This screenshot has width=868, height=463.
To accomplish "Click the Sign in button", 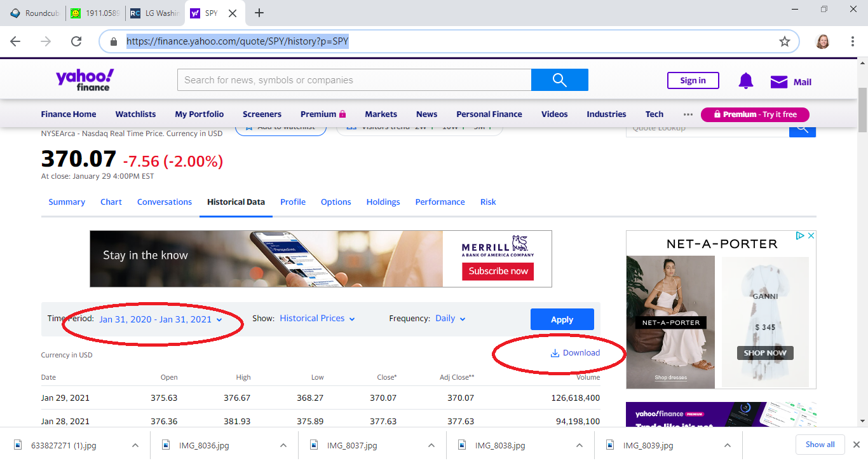I will click(693, 81).
